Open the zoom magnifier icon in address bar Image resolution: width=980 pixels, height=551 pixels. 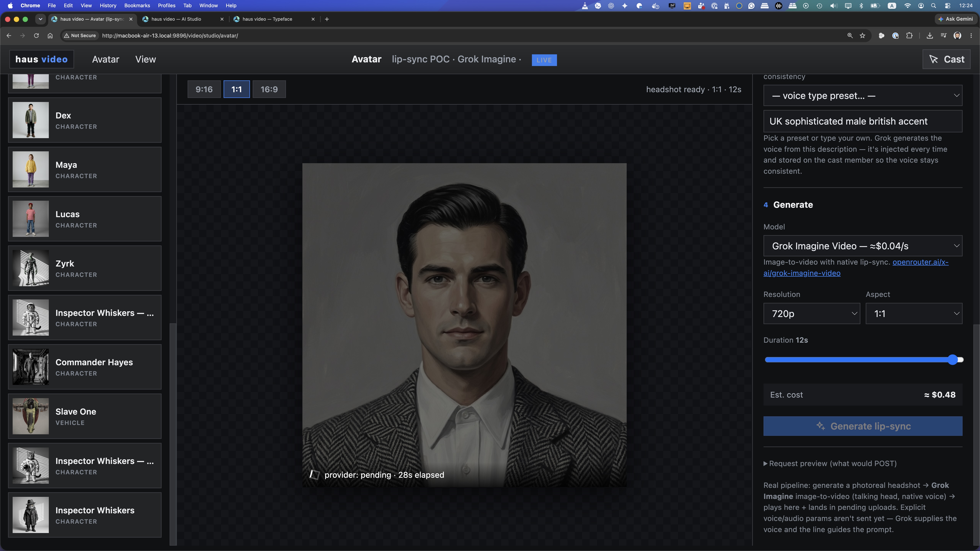[x=850, y=35]
